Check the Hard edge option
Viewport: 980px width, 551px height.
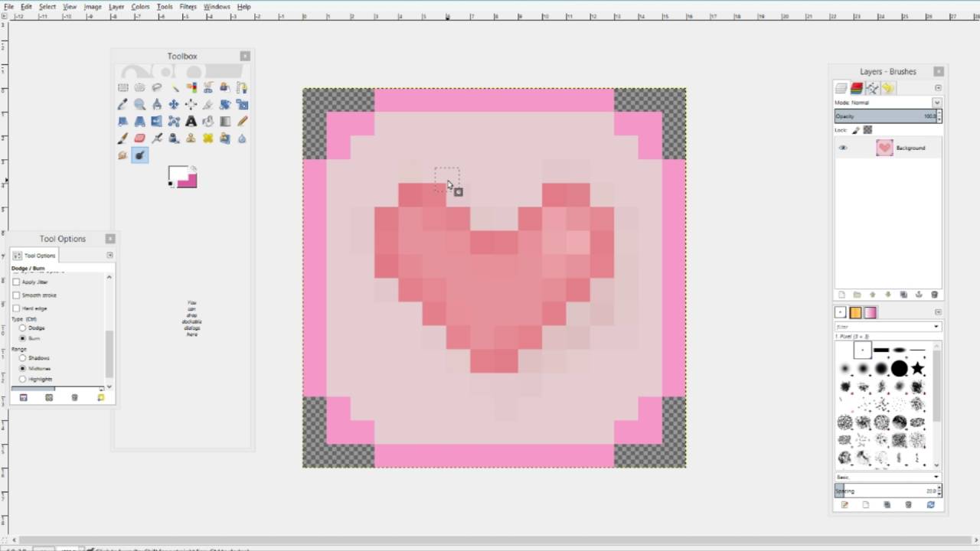tap(15, 308)
